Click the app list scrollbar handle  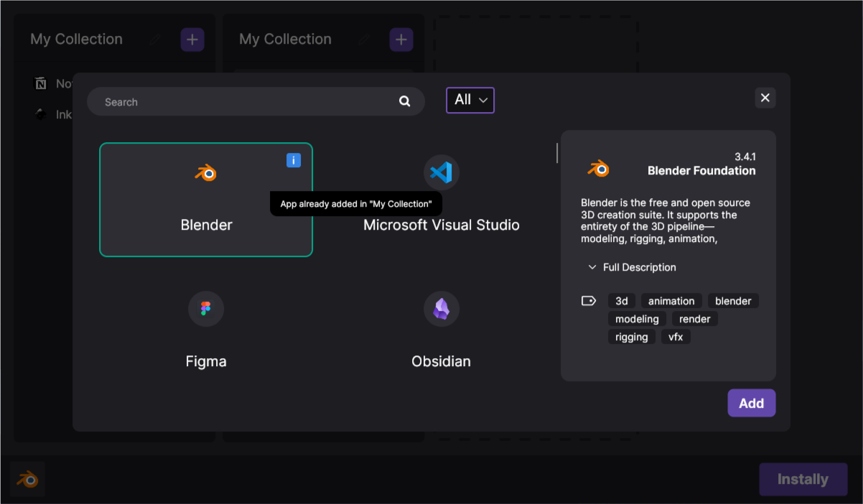pos(557,153)
